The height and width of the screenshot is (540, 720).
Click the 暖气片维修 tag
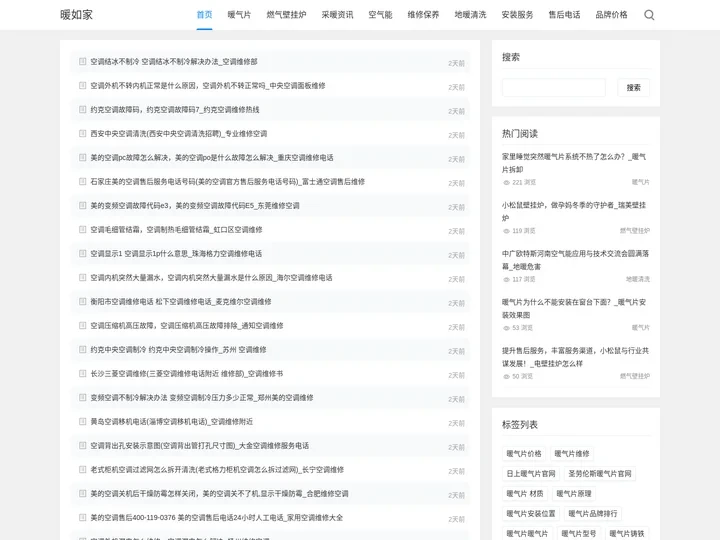point(572,454)
